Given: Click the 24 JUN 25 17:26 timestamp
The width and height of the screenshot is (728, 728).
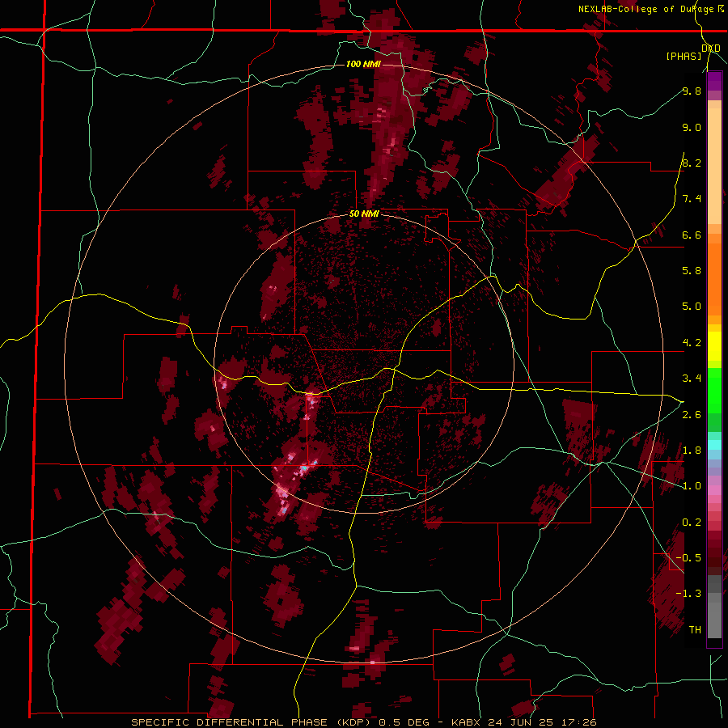Looking at the screenshot, I should coord(543,722).
